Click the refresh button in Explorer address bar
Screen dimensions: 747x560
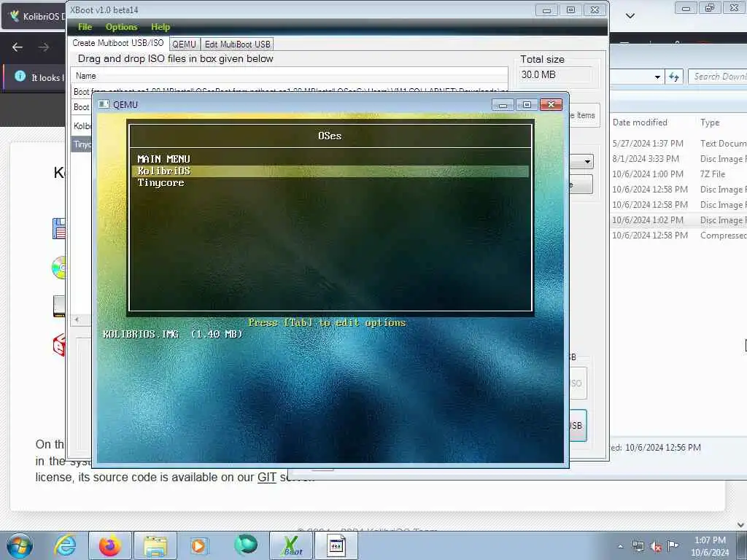click(674, 77)
